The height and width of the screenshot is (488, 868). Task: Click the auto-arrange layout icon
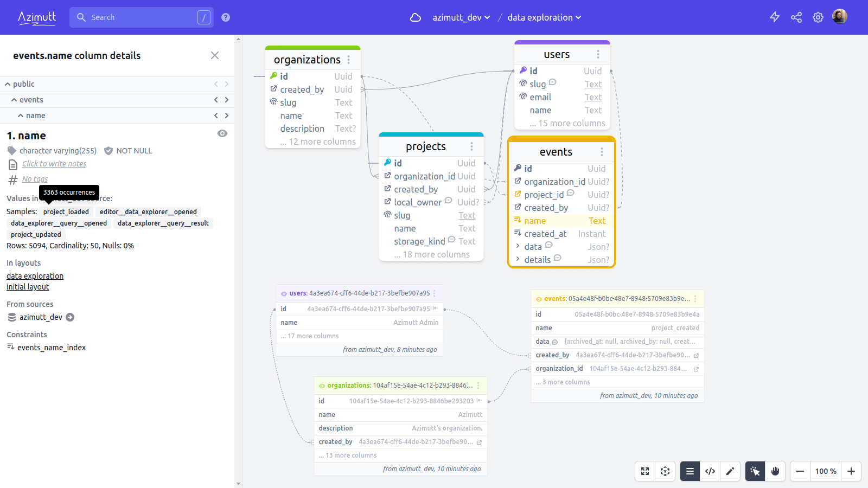pos(665,471)
